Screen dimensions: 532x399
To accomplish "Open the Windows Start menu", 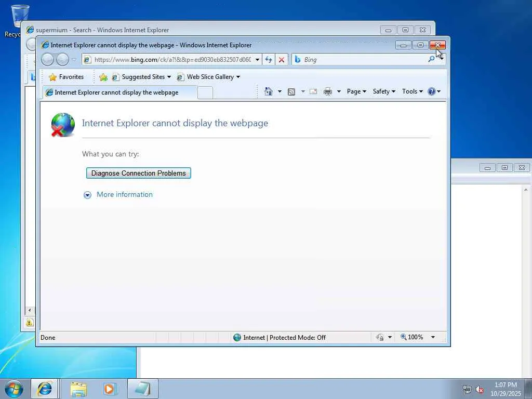I will click(x=14, y=389).
